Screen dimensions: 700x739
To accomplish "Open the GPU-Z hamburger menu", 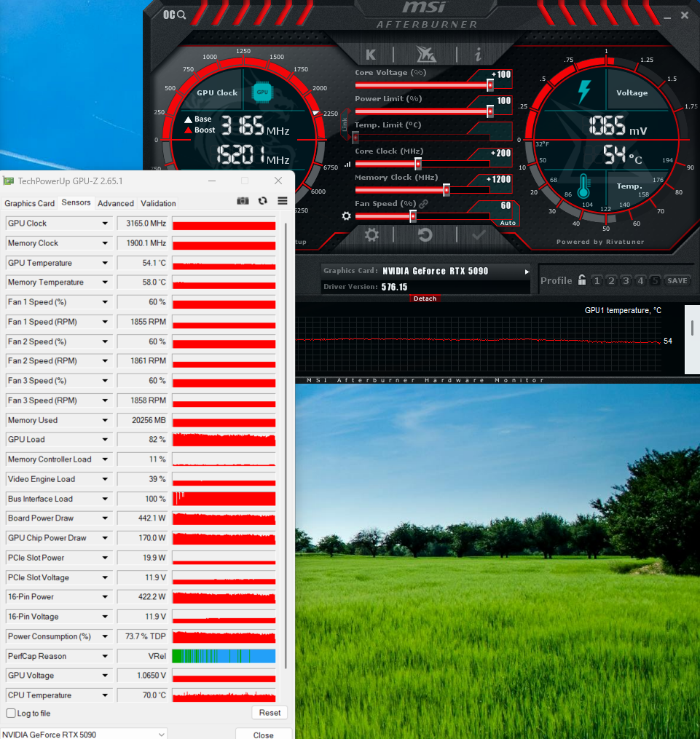I will click(x=283, y=201).
